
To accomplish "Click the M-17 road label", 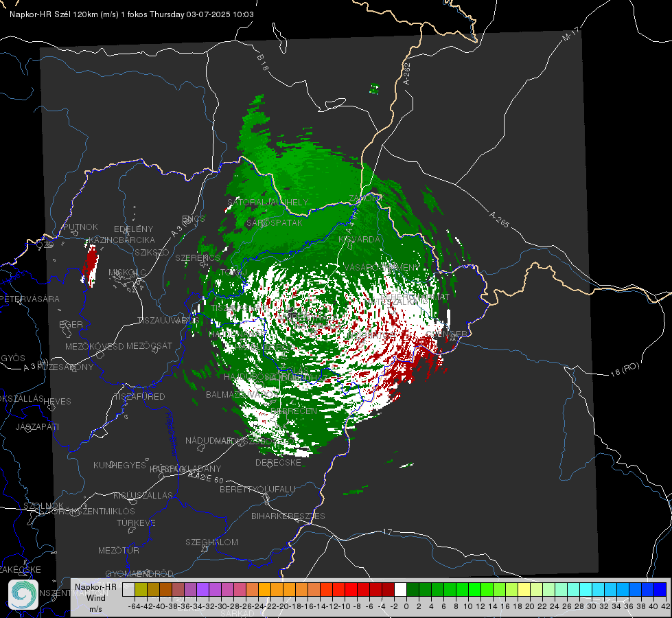I will click(x=570, y=34).
